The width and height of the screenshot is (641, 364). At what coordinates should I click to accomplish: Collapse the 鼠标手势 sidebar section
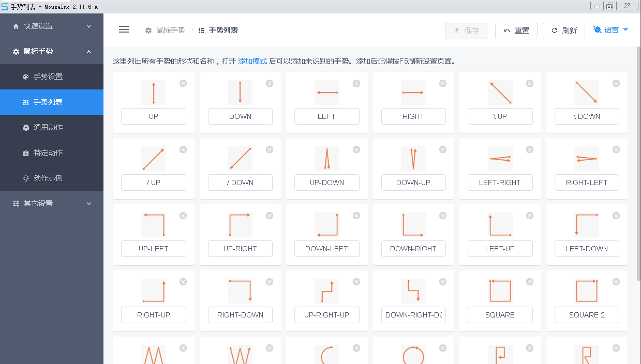(x=52, y=51)
